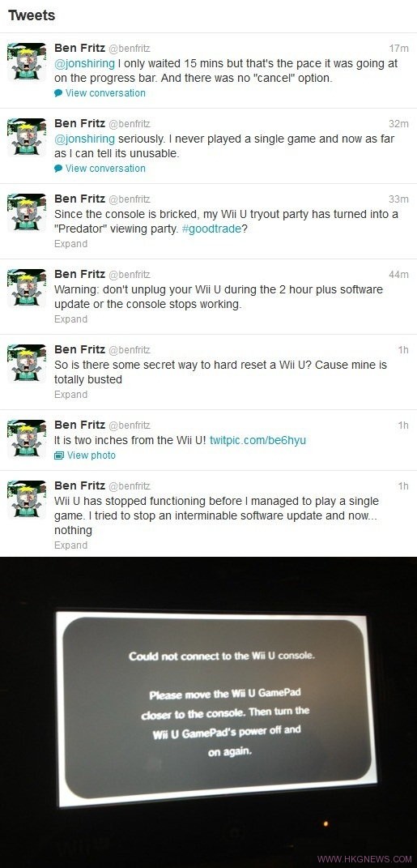The height and width of the screenshot is (868, 417).
Task: Click avatar on the Predator viewing party tweet
Action: click(27, 212)
